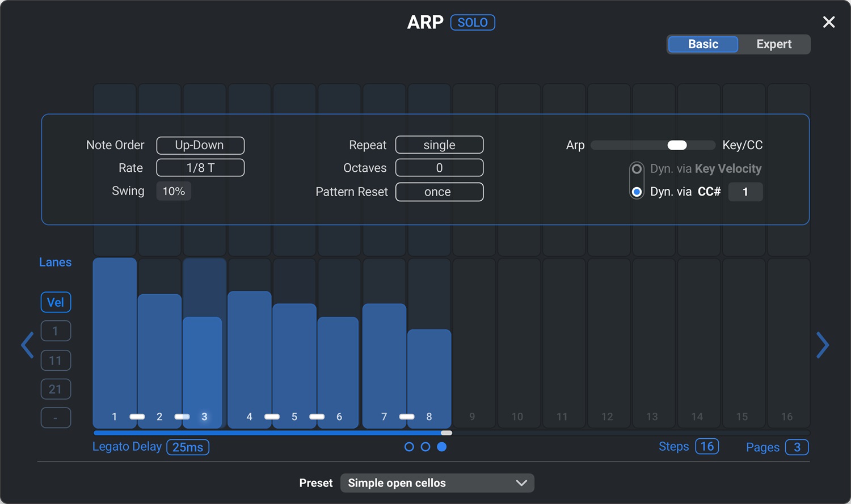Select the second page indicator dot

(425, 447)
